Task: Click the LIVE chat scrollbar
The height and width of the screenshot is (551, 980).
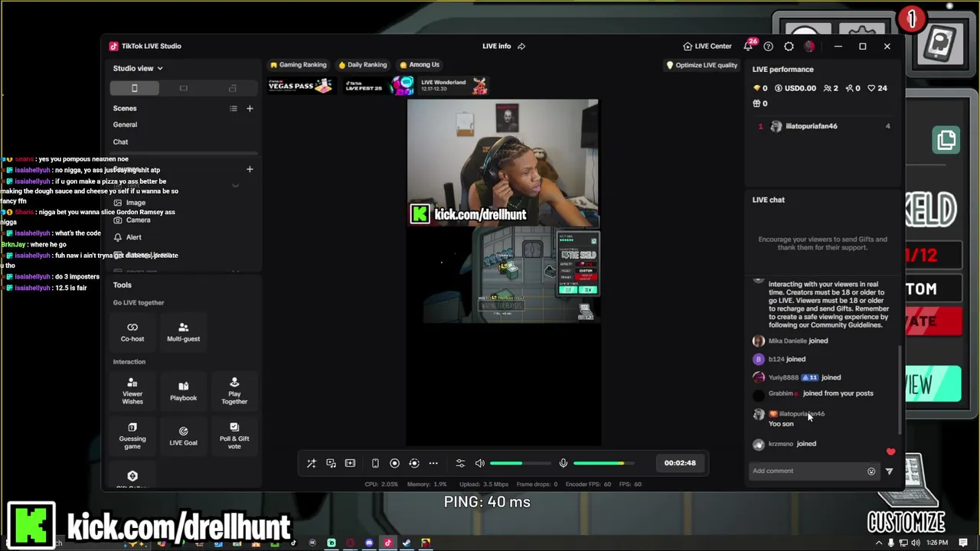Action: point(900,389)
